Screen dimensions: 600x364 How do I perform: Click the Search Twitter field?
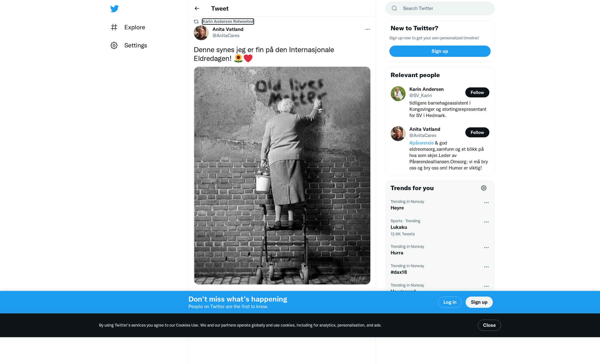click(x=440, y=8)
